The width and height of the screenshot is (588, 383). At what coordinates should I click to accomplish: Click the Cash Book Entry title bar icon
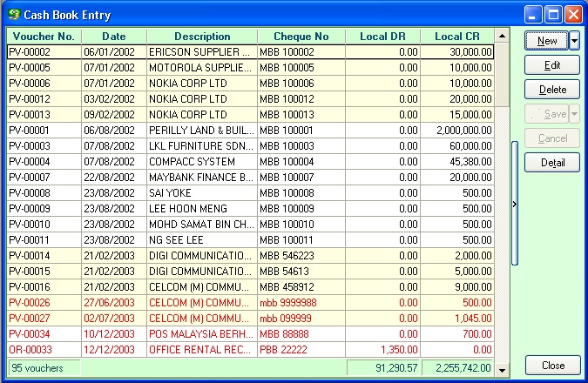(x=14, y=15)
